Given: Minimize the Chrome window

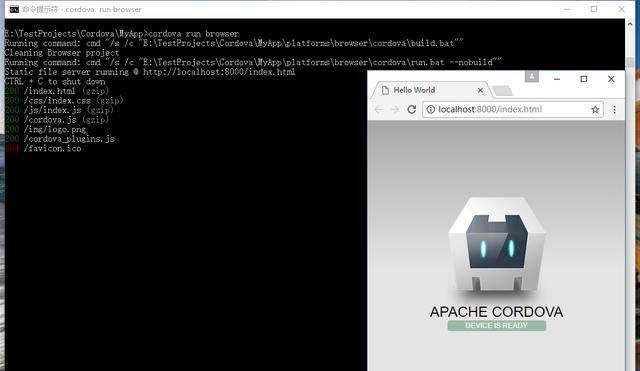Looking at the screenshot, I should [557, 79].
